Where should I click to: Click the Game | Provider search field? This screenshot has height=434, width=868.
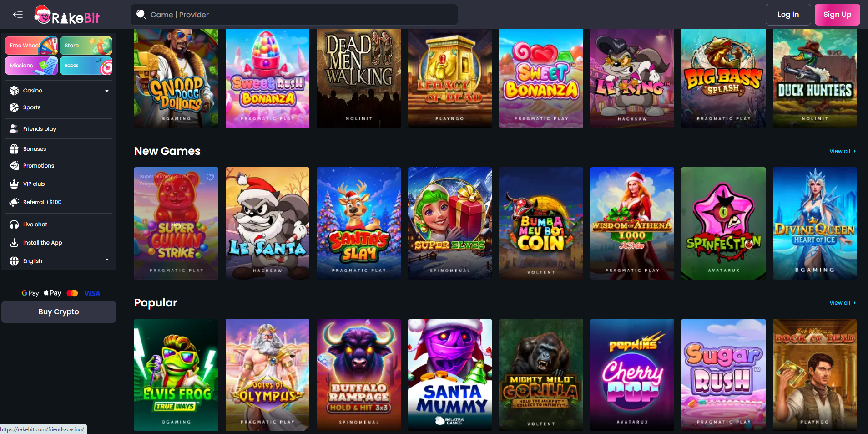click(x=294, y=15)
